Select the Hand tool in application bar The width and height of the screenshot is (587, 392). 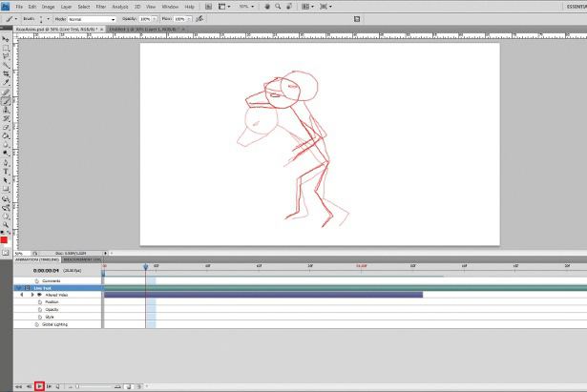[267, 7]
